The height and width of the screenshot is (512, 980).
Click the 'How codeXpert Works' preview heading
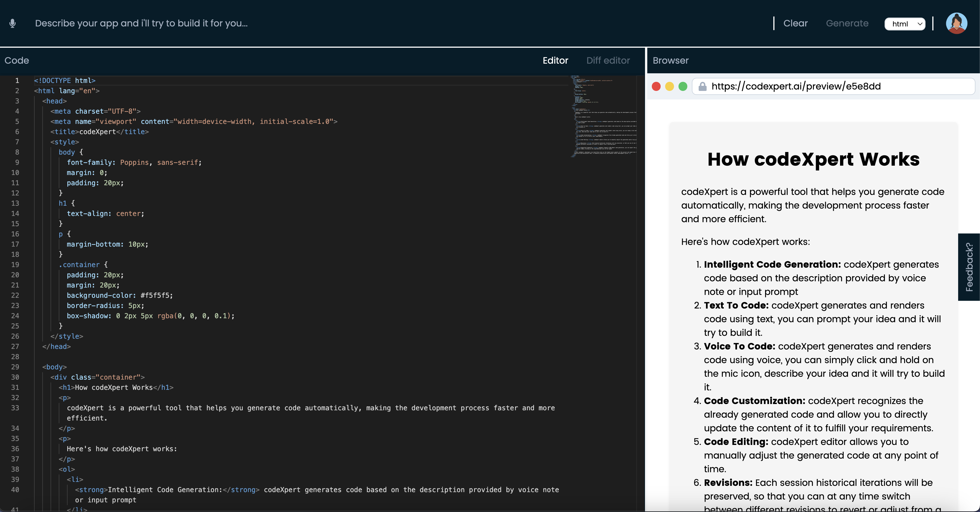click(813, 159)
